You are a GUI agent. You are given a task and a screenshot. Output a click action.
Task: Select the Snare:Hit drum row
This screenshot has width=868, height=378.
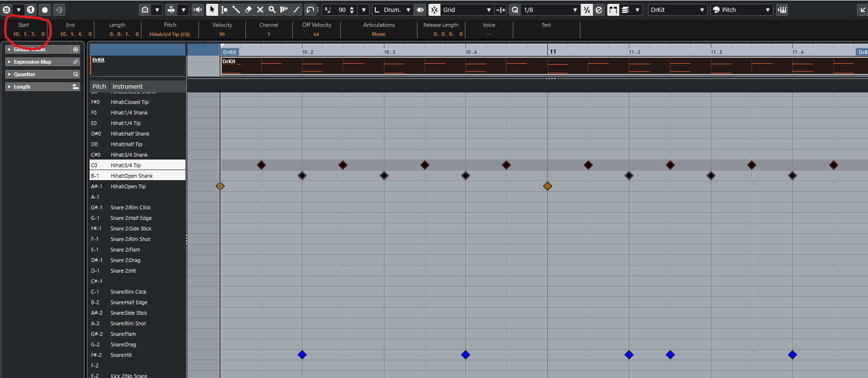coord(138,355)
